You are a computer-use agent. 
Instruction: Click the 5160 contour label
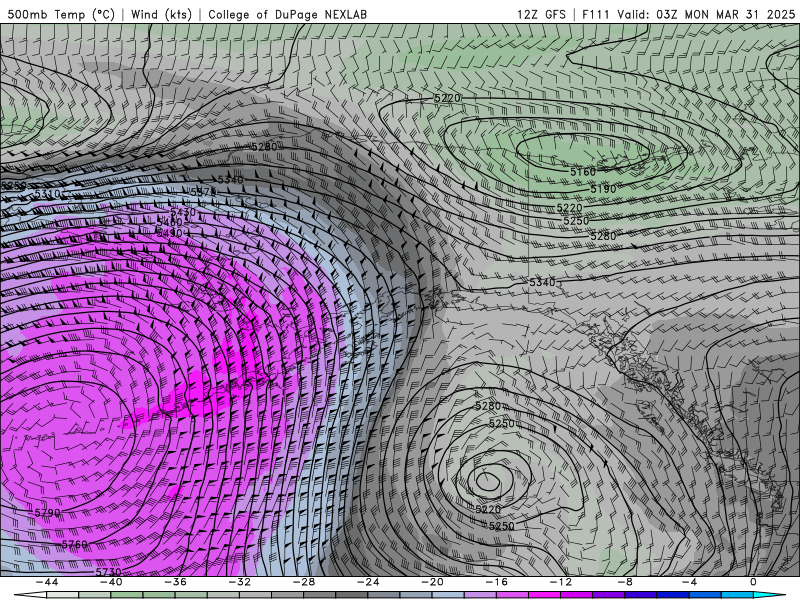coord(583,172)
